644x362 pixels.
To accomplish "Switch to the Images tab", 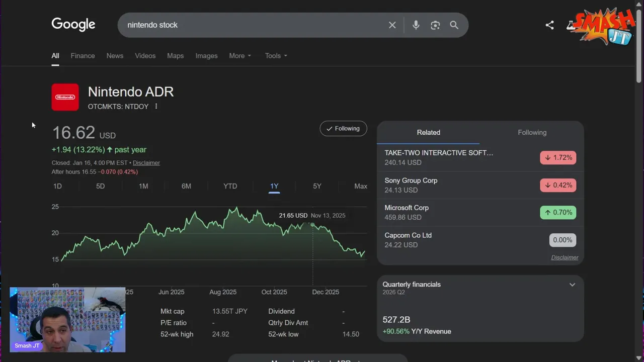I will click(x=206, y=56).
